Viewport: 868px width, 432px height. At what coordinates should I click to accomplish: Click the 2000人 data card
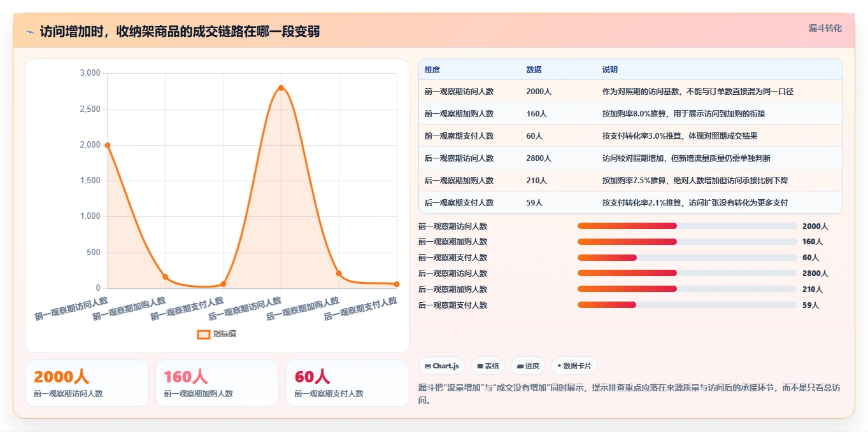(x=87, y=383)
